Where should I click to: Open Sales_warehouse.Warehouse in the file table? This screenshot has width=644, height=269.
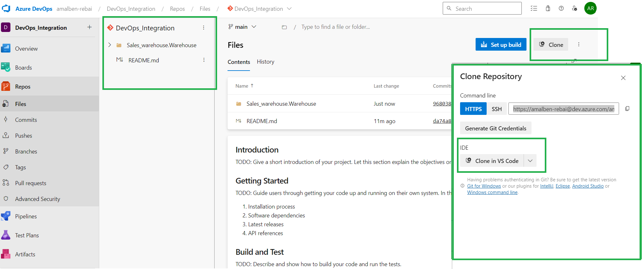281,104
